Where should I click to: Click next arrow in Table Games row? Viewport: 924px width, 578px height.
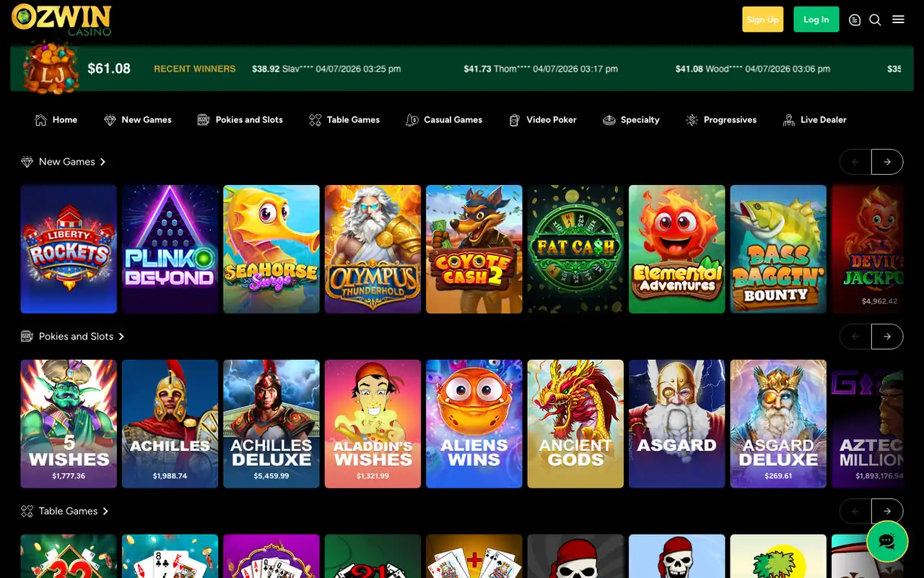click(887, 512)
